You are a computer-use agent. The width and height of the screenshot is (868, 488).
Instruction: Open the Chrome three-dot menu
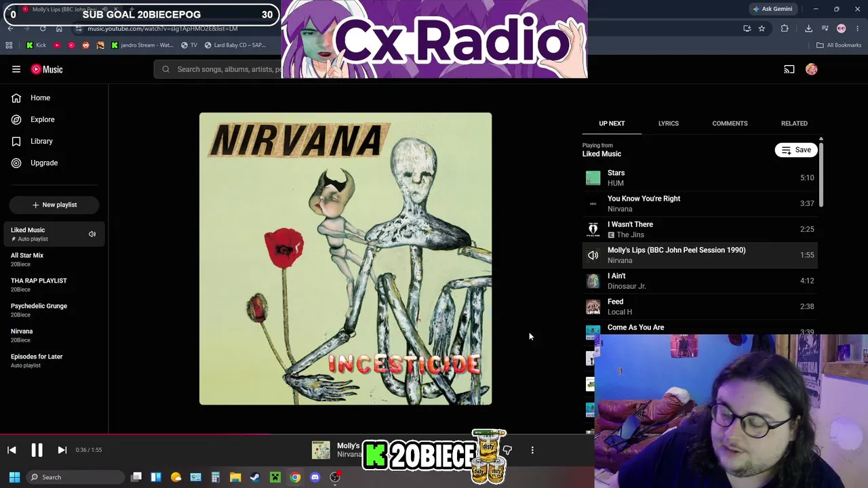pyautogui.click(x=858, y=28)
